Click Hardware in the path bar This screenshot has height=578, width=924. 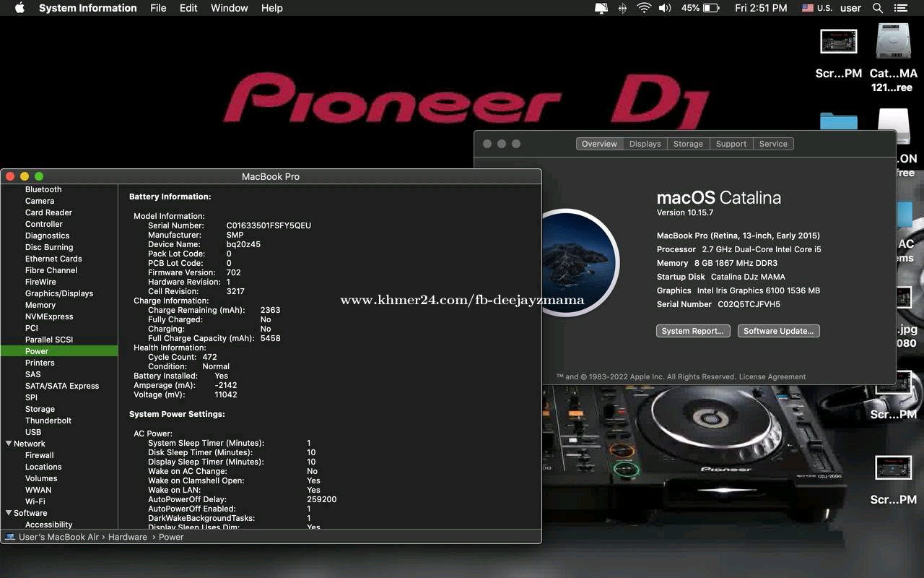128,537
